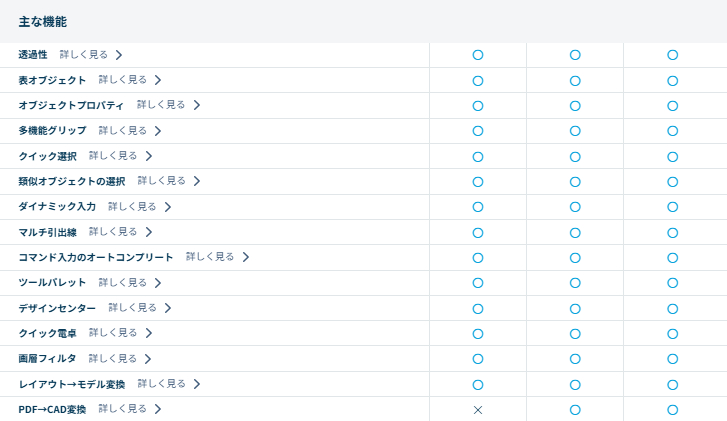Click arrow icon for レイアウト→モデル変換
Screen dimensions: 727x421
(x=197, y=384)
